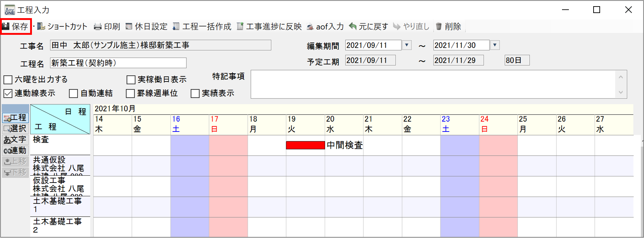
Task: Switch to the 連動 mode button
Action: pos(15,150)
